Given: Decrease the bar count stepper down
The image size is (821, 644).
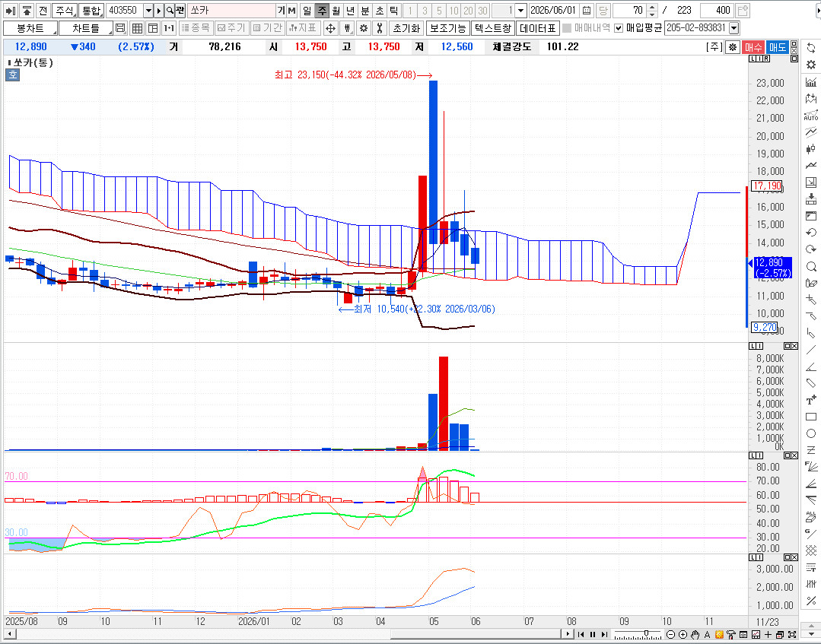Looking at the screenshot, I should [652, 14].
